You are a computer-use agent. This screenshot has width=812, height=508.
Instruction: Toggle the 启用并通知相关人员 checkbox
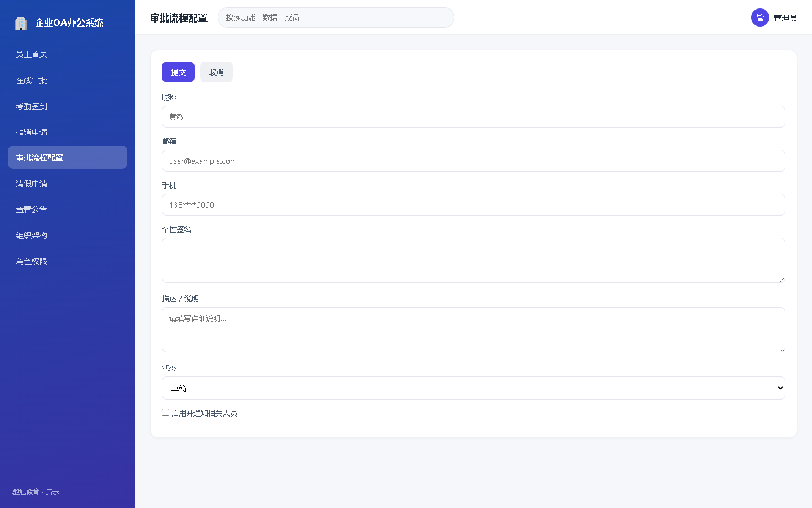point(166,413)
